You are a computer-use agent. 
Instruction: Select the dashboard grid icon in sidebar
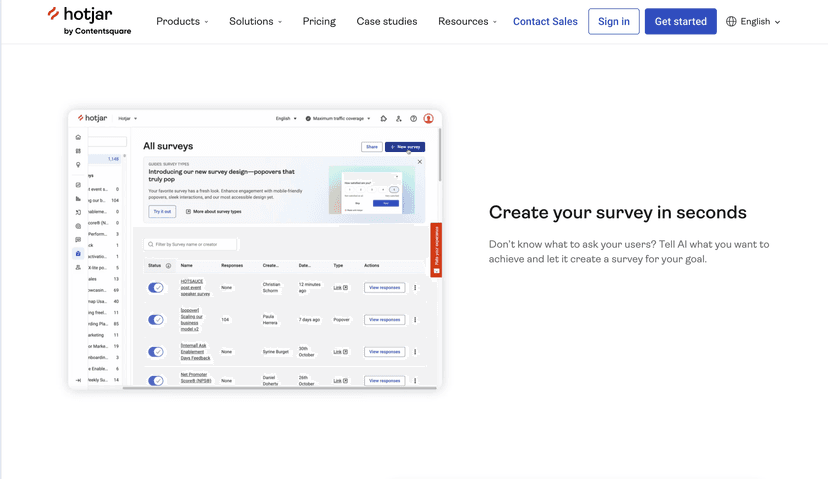click(x=78, y=151)
